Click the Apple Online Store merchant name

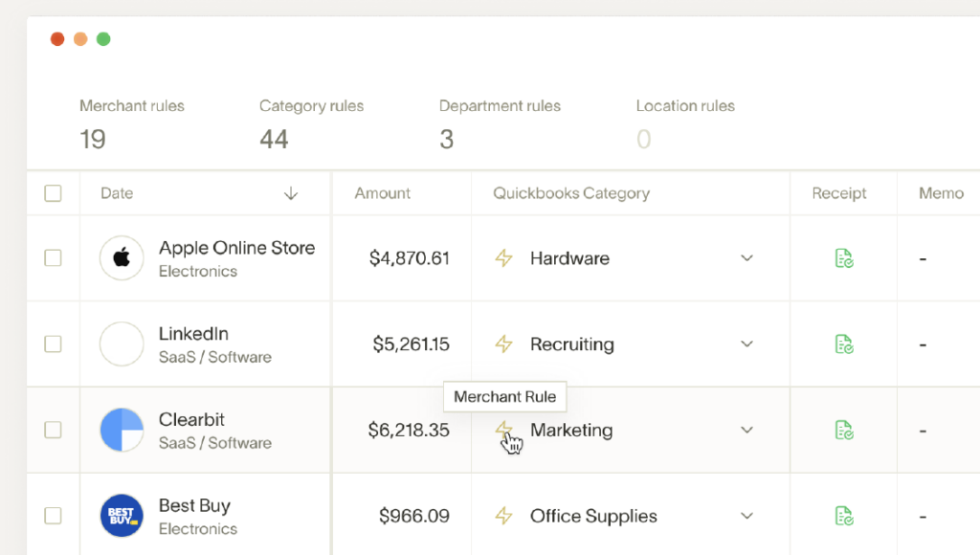tap(237, 248)
